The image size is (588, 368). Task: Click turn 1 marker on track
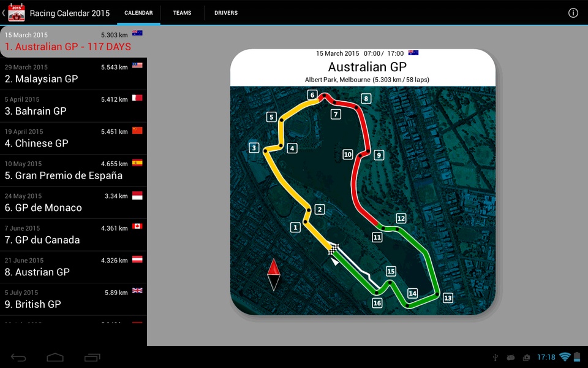click(295, 227)
